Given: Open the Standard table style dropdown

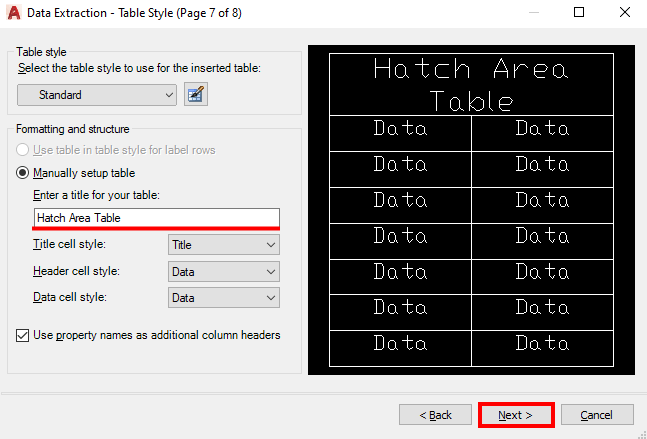Looking at the screenshot, I should pyautogui.click(x=97, y=95).
